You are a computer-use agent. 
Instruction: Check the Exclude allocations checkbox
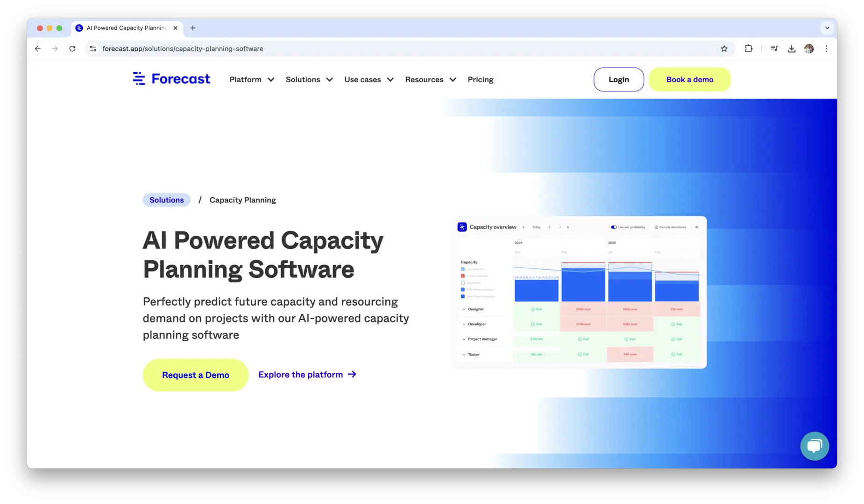click(x=656, y=227)
